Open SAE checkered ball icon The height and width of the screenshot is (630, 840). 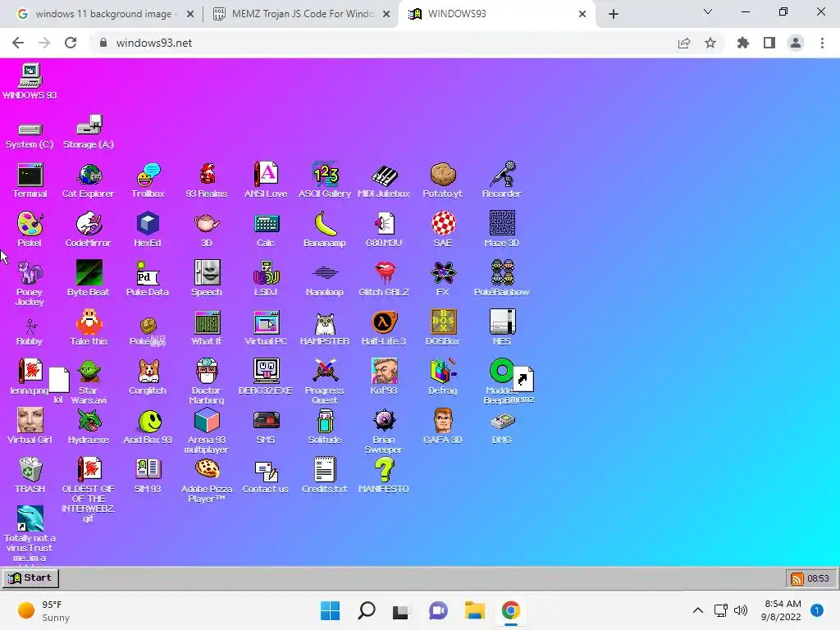(443, 230)
